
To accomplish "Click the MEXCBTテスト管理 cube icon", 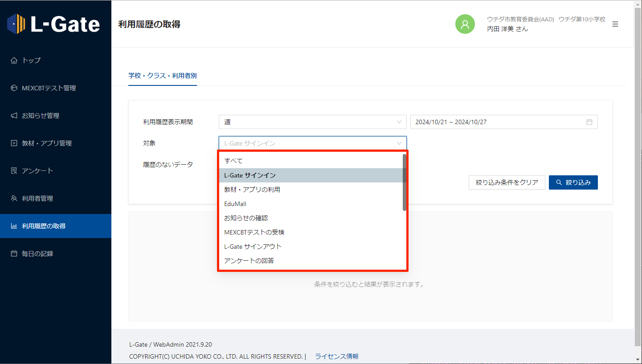I will click(14, 88).
